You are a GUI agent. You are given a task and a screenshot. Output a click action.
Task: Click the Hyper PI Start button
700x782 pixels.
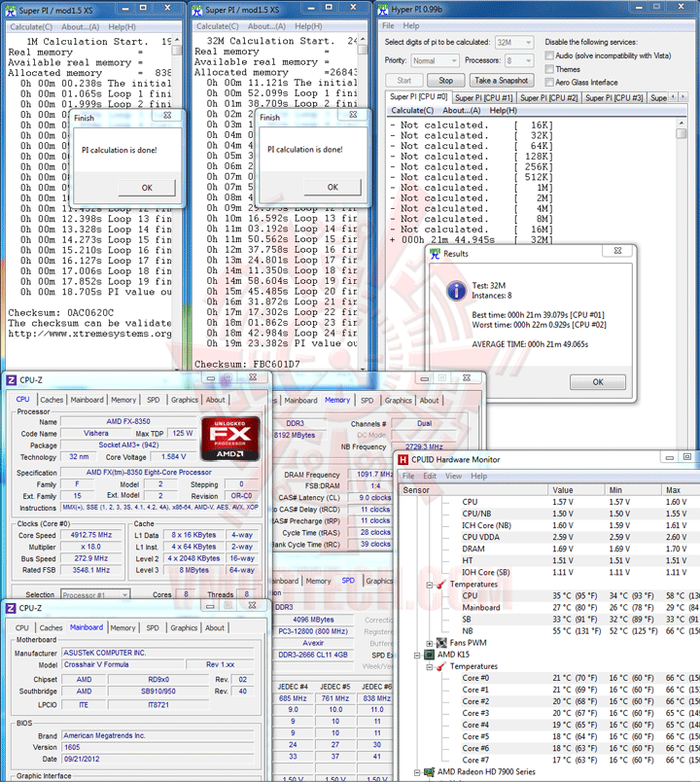point(404,81)
